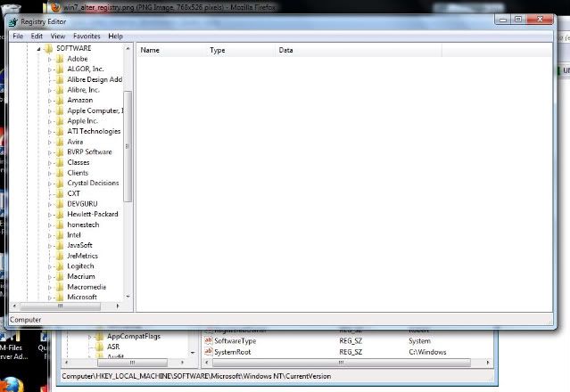This screenshot has height=392, width=570.
Task: Click the SystemRoot string value icon
Action: (x=209, y=352)
